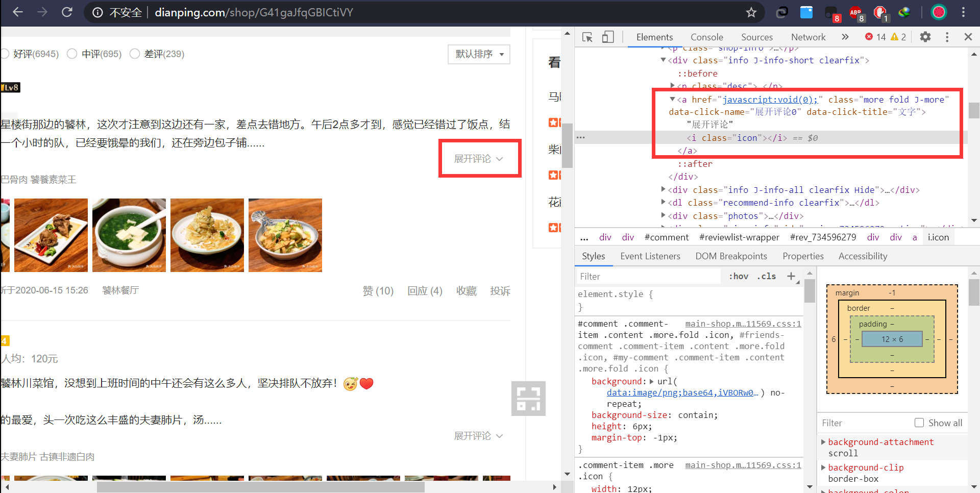Open the base64 data:image/png link
980x493 pixels.
tap(682, 392)
